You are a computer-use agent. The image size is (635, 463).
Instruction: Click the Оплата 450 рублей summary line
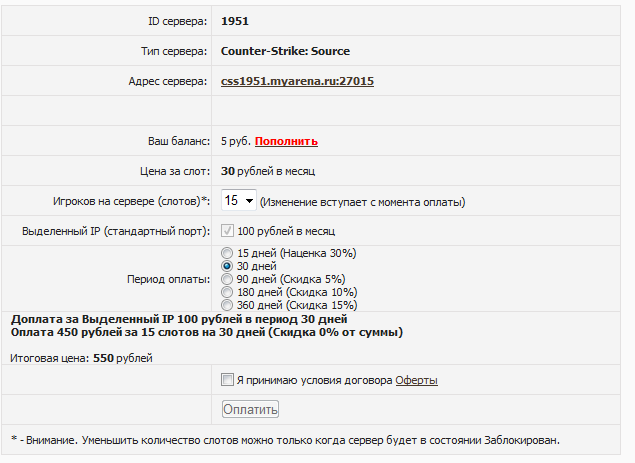coord(207,332)
